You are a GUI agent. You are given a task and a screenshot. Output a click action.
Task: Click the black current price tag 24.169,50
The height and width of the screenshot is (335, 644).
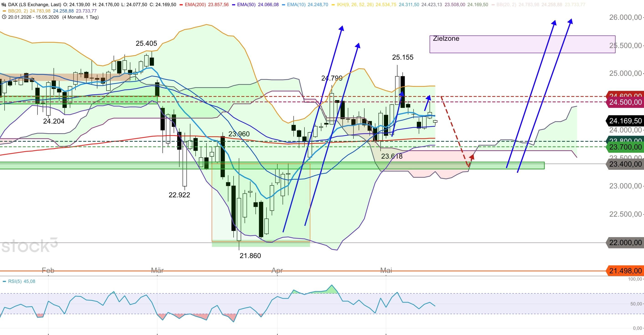(625, 121)
